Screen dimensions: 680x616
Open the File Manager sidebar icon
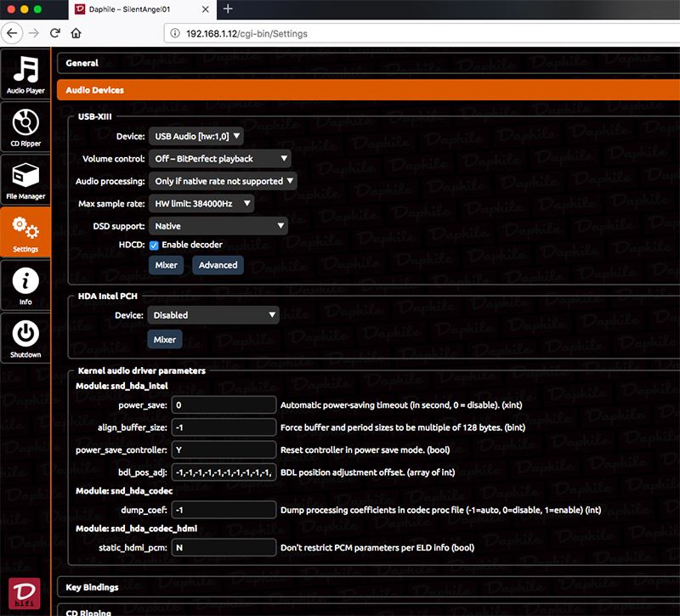click(x=25, y=180)
